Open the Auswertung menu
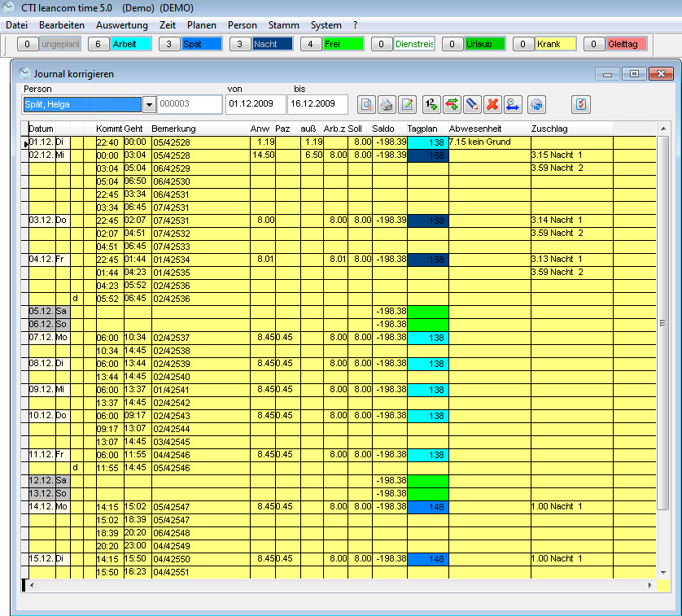This screenshot has width=682, height=616. click(121, 25)
